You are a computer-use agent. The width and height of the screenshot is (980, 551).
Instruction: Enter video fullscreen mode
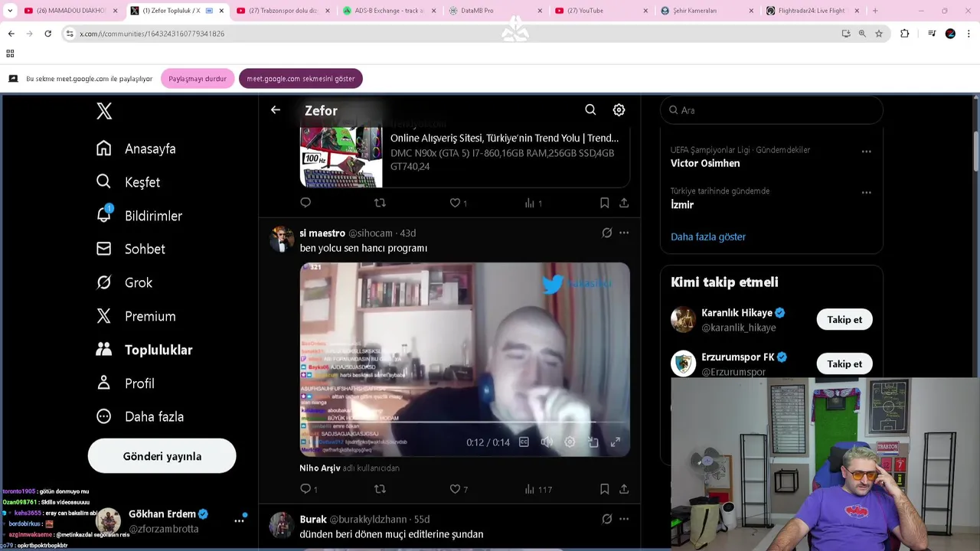point(615,442)
